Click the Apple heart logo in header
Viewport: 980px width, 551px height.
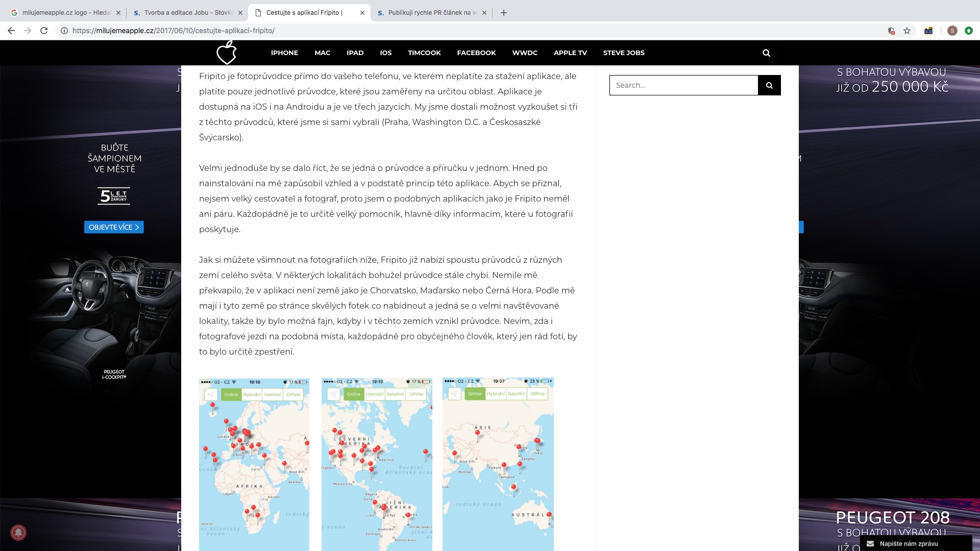click(227, 53)
